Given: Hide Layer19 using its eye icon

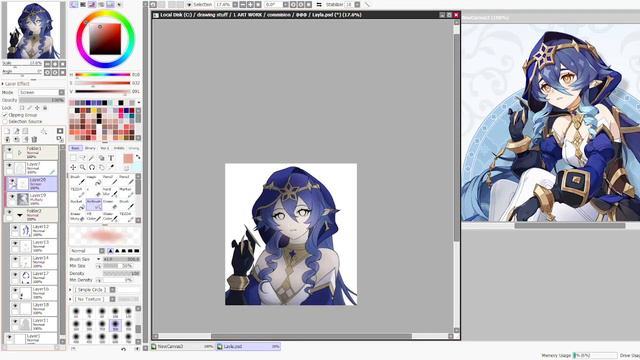Looking at the screenshot, I should [x=12, y=197].
